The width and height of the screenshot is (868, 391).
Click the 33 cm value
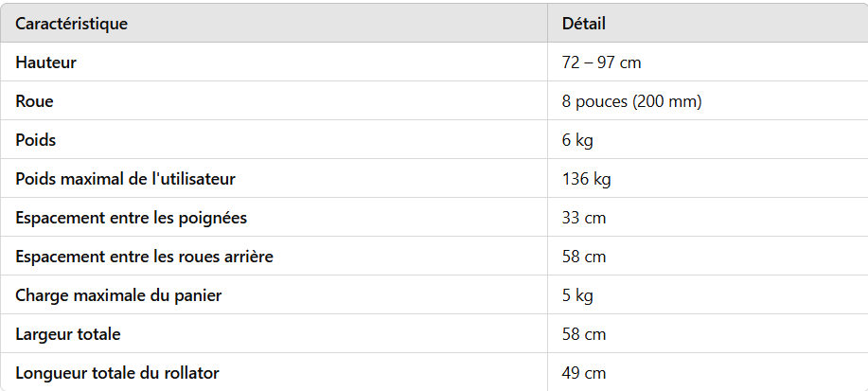(x=584, y=218)
